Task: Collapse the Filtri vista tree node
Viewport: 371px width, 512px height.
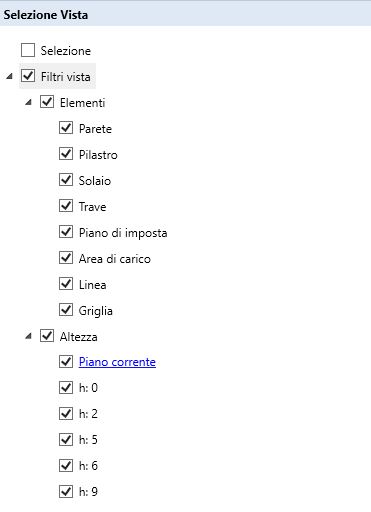Action: [x=9, y=77]
